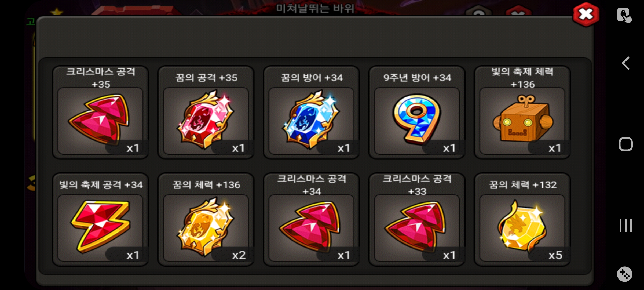Image resolution: width=644 pixels, height=290 pixels.
Task: Tap the touch-lock icon at top right
Action: [624, 15]
